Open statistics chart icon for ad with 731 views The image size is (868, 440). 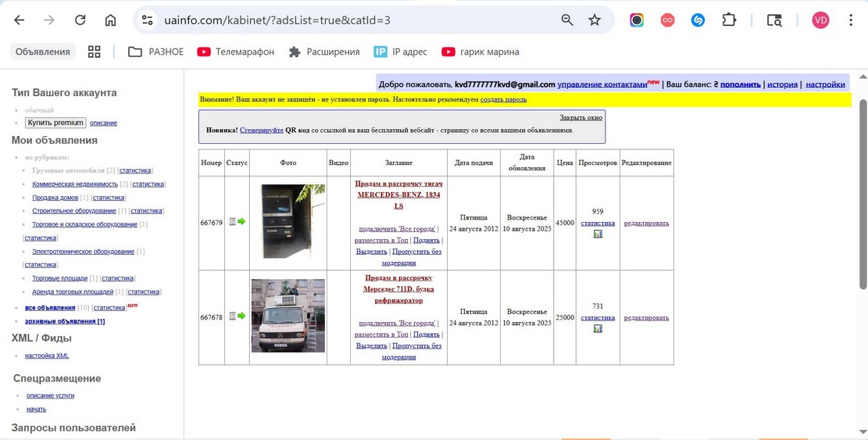(x=598, y=329)
